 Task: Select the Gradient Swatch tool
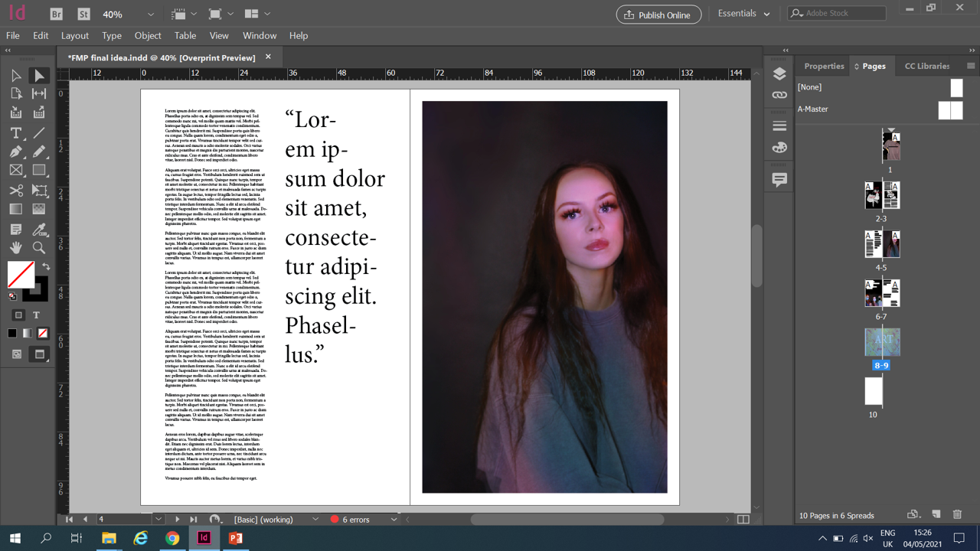pos(16,209)
